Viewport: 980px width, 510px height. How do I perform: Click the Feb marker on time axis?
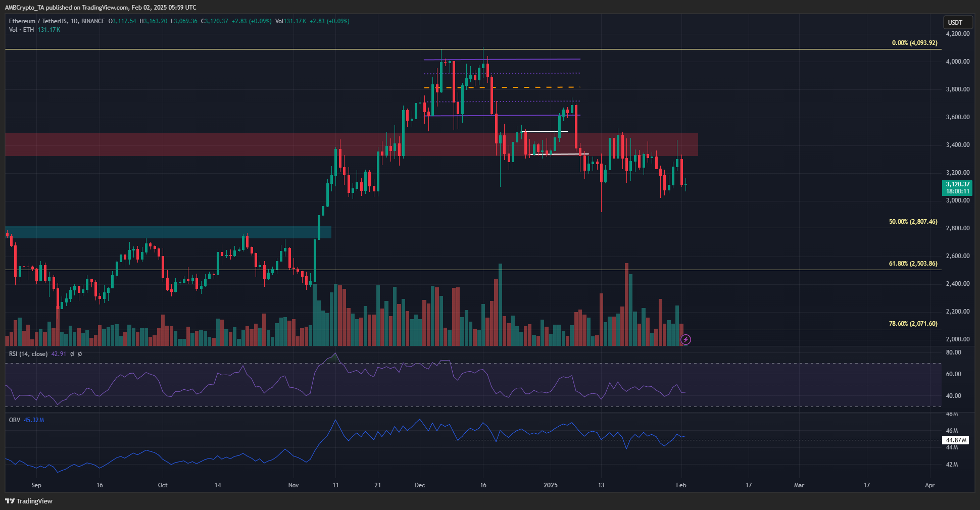point(681,485)
